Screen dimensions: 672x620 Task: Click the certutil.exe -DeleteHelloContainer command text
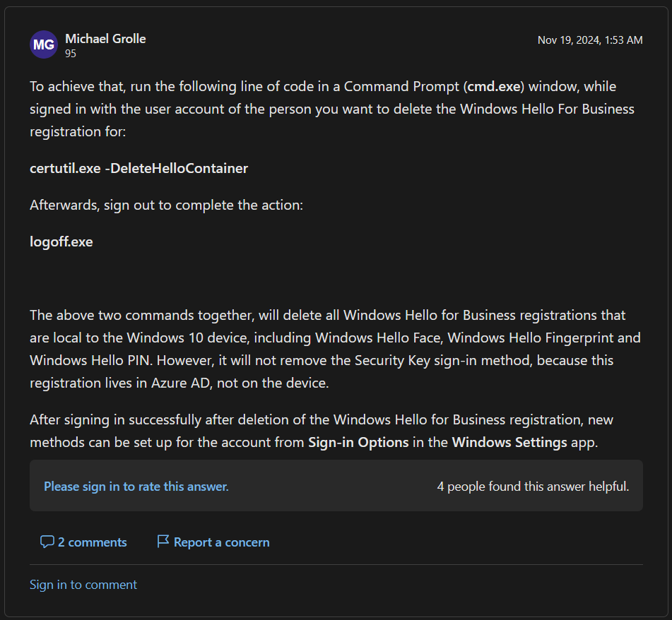click(139, 168)
